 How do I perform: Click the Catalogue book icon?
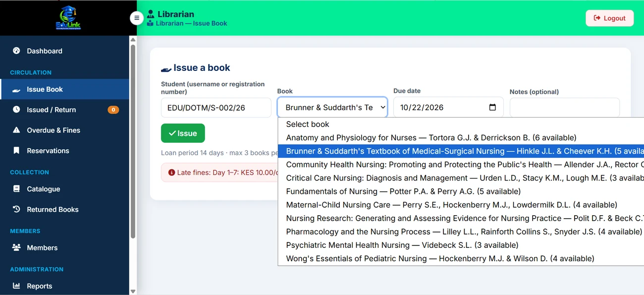coord(16,188)
